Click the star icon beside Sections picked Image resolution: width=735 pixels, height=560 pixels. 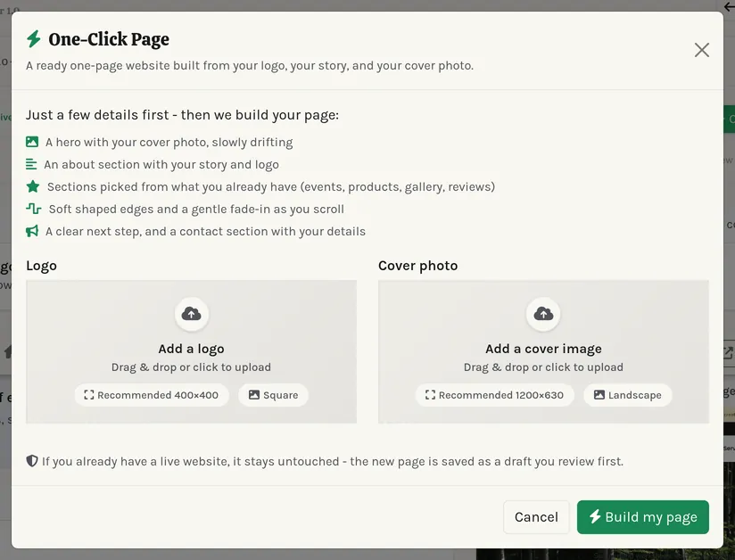[33, 186]
